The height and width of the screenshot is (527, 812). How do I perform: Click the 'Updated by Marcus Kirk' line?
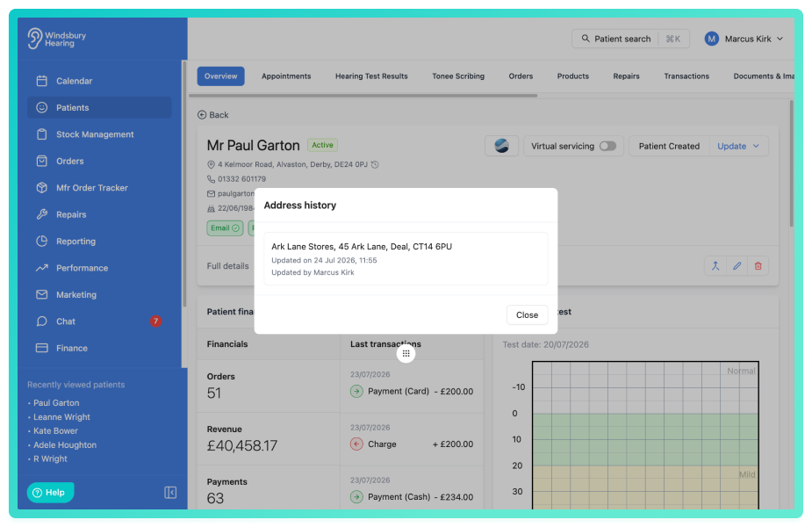pos(313,272)
